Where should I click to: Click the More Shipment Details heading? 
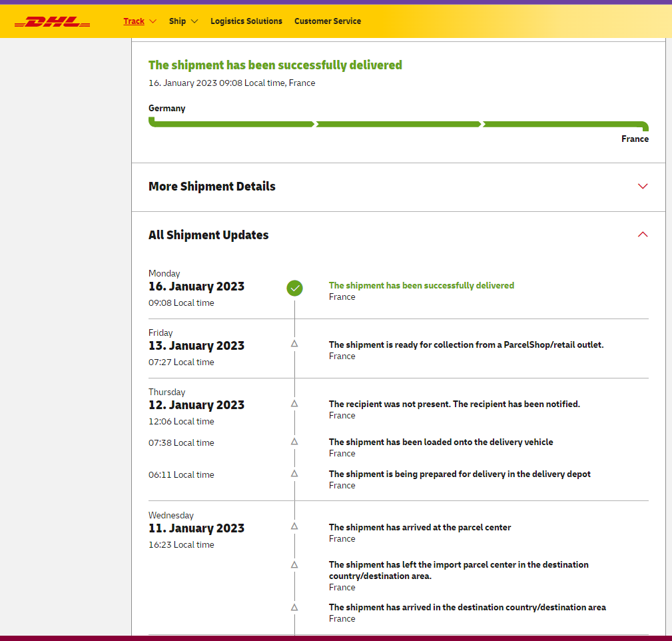pos(212,187)
